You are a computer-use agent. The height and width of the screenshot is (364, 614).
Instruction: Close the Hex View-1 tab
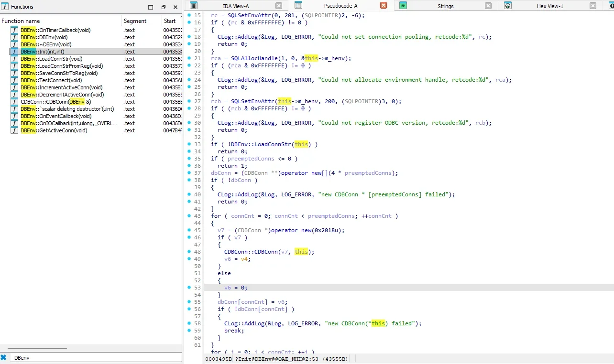coord(593,6)
